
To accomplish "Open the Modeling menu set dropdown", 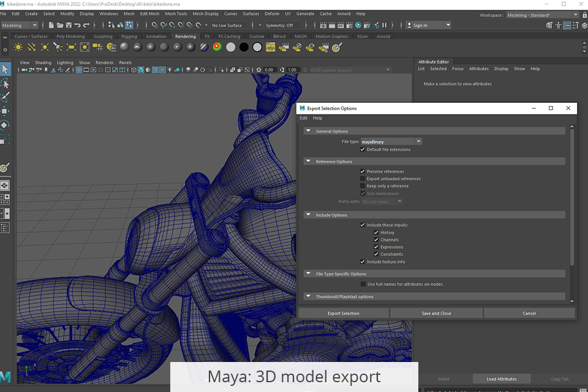I will pos(20,25).
